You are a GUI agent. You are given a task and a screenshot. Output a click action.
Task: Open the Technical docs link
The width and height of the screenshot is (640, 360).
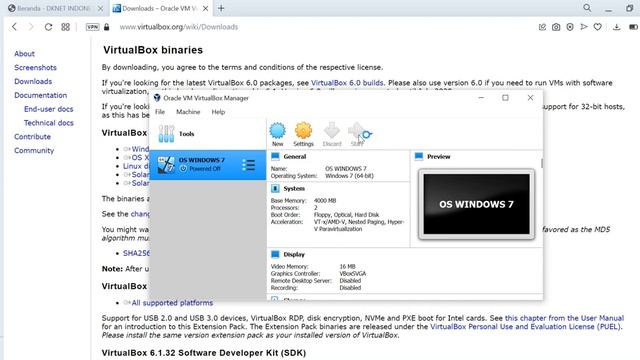point(49,123)
